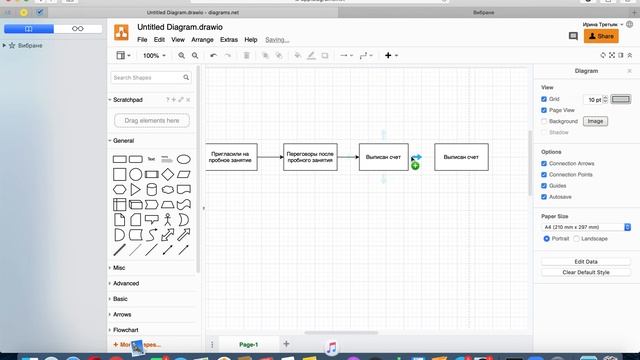
Task: Toggle the Grid checkbox
Action: pyautogui.click(x=544, y=99)
